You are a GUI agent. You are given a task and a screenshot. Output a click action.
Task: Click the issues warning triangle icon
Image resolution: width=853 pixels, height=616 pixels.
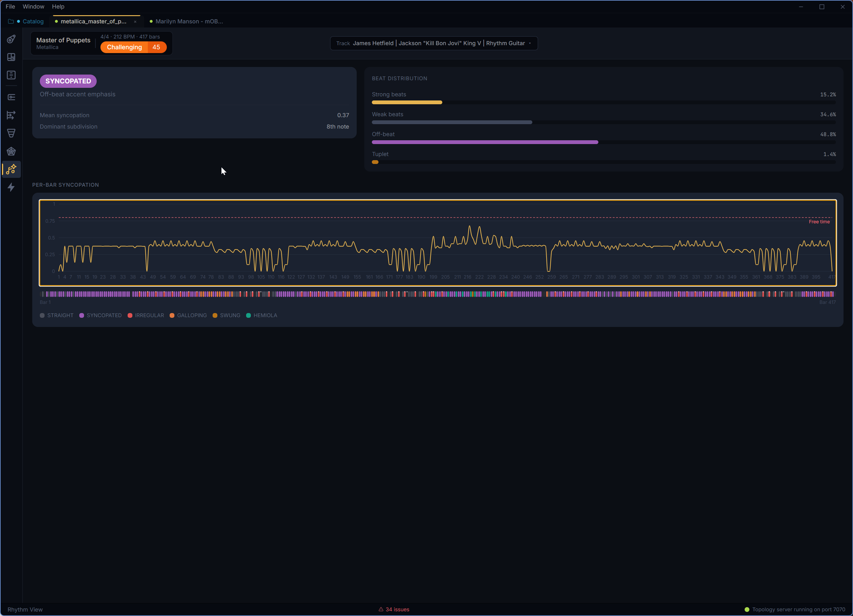pos(381,609)
